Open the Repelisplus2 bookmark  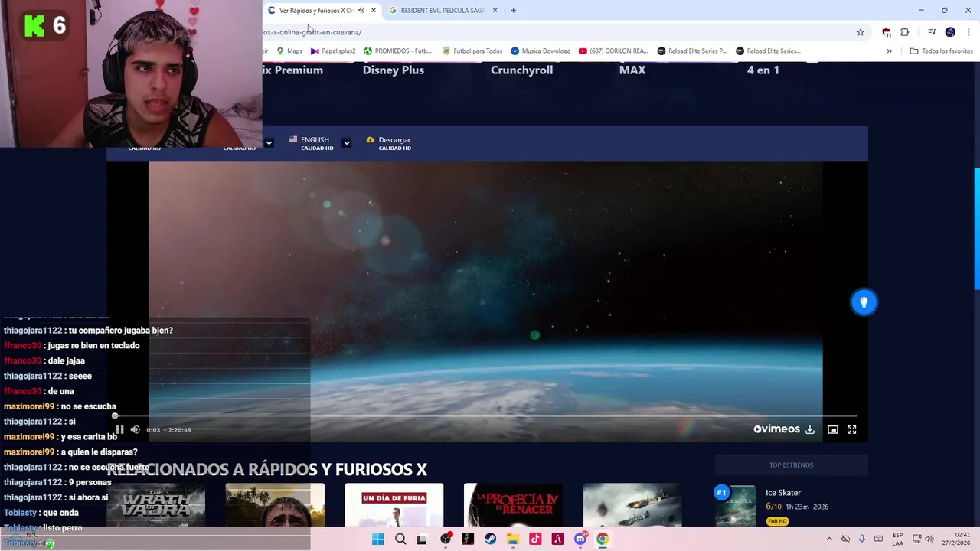coord(333,51)
